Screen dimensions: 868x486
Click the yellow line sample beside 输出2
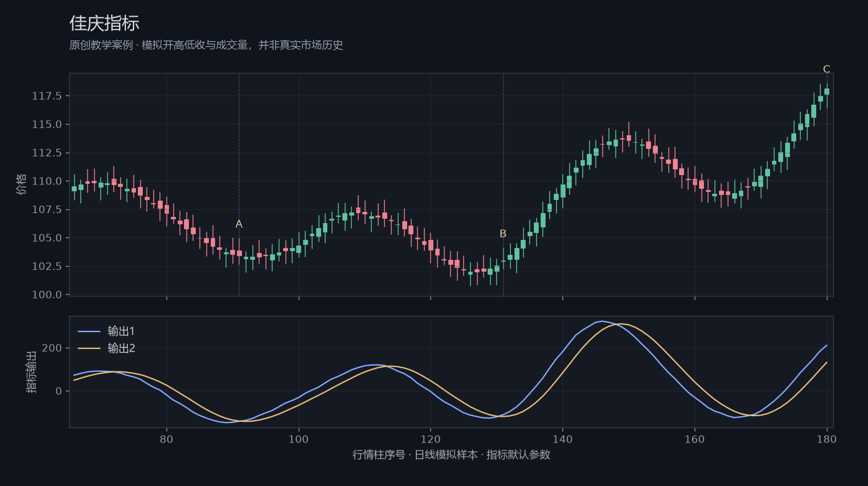(x=89, y=348)
